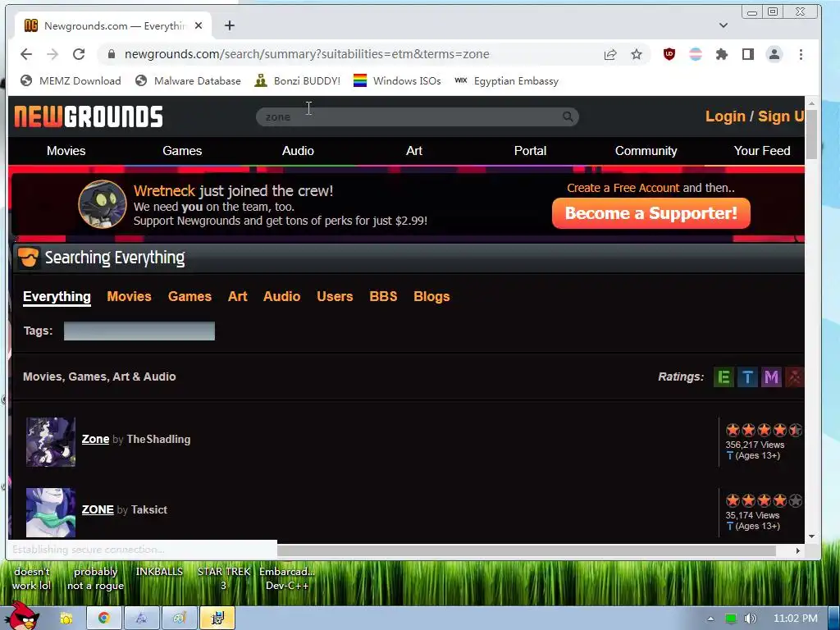Screen dimensions: 840x630
Task: Open the Audio navigation menu
Action: click(x=298, y=151)
